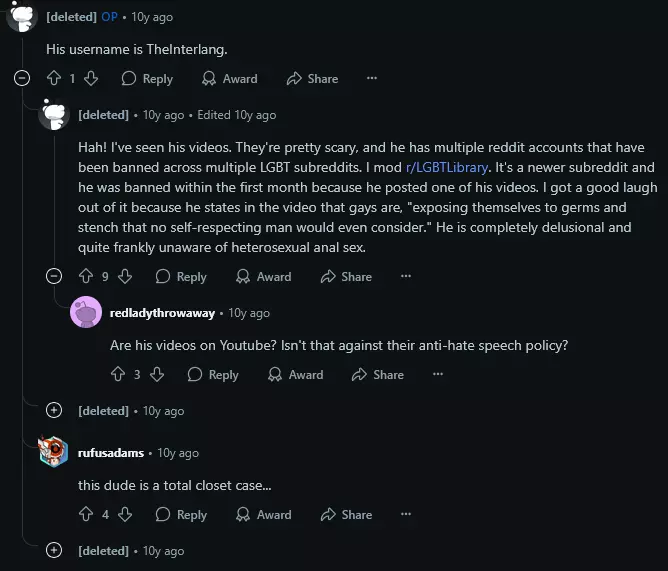Click rufusadams's avatar picture
Viewport: 668px width, 571px height.
(54, 452)
